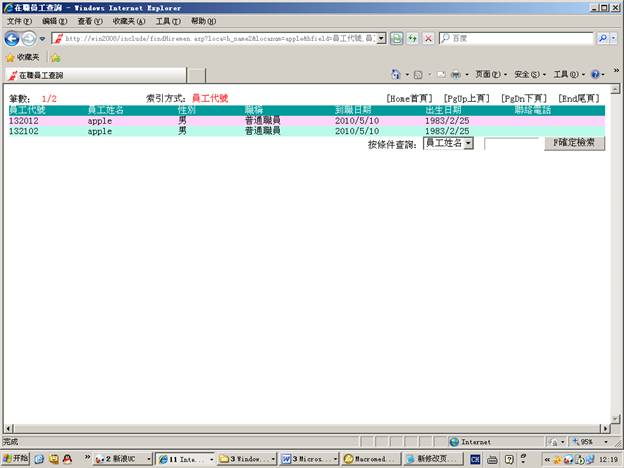This screenshot has height=468, width=624.
Task: Click the Home icon in command bar
Action: tap(396, 75)
